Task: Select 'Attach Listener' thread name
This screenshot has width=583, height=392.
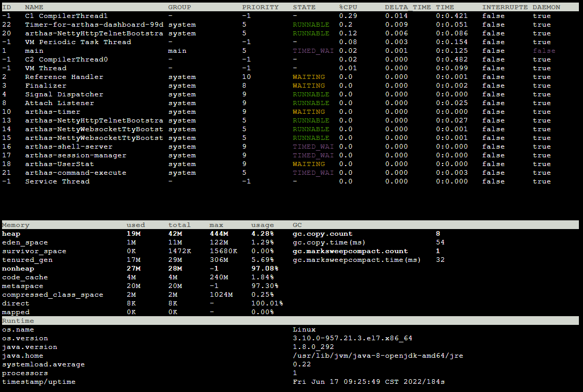Action: click(59, 104)
